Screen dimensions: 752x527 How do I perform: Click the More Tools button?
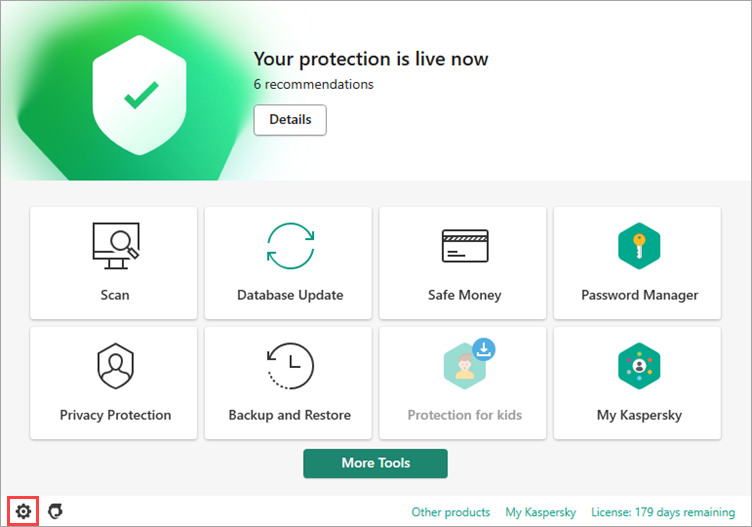pyautogui.click(x=376, y=463)
